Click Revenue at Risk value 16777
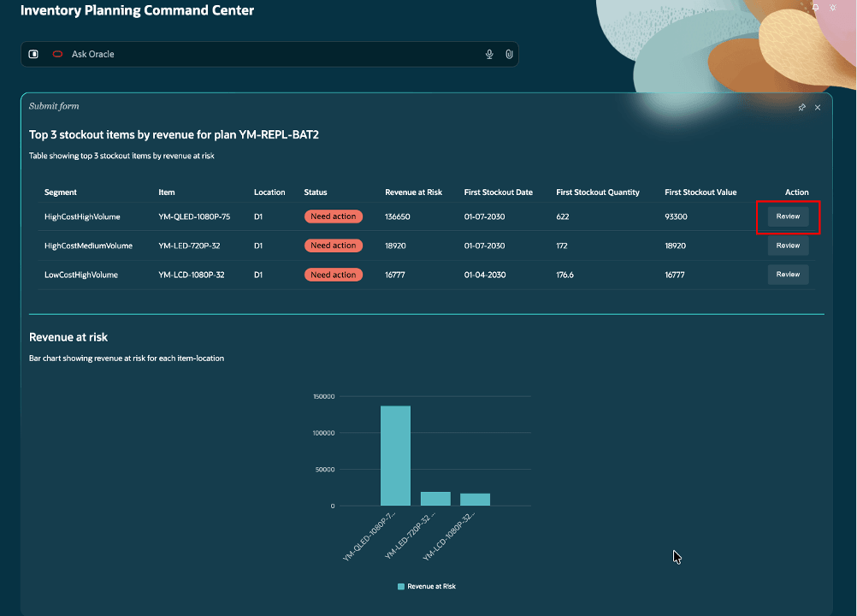 click(394, 275)
